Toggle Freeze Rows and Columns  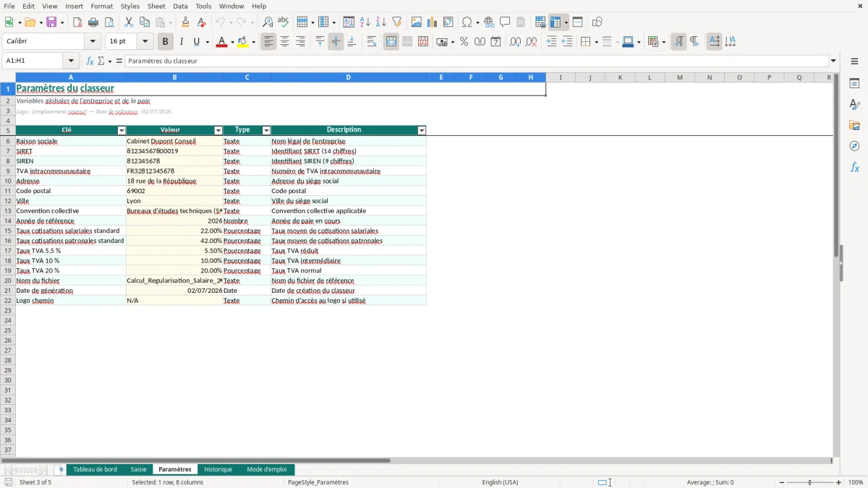click(556, 22)
